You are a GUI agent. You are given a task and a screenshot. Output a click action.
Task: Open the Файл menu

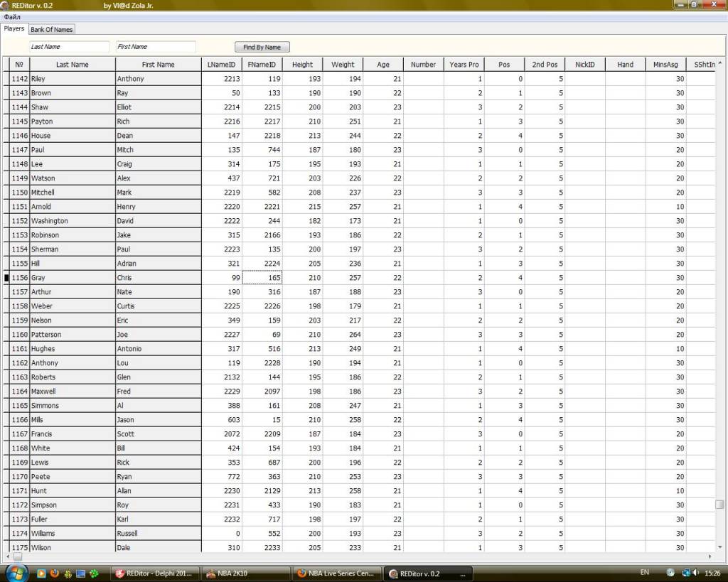[12, 16]
